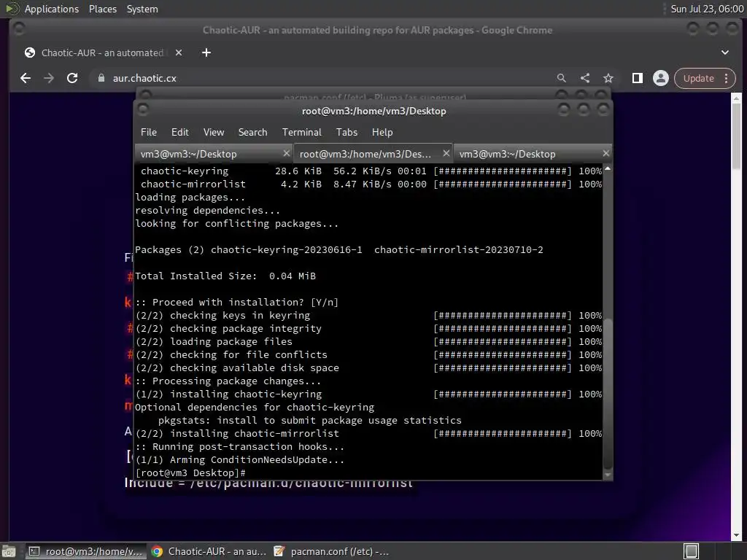Image resolution: width=747 pixels, height=560 pixels.
Task: Open the Terminal menu in menubar
Action: tap(301, 132)
